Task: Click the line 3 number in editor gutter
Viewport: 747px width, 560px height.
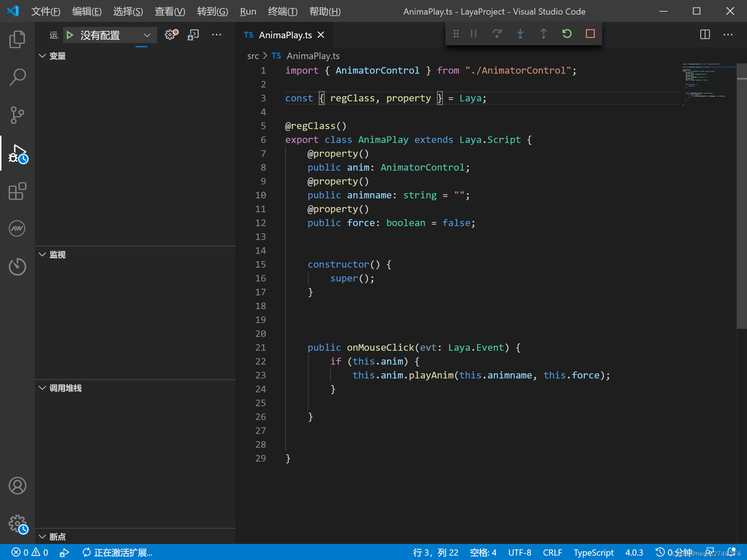Action: 263,98
